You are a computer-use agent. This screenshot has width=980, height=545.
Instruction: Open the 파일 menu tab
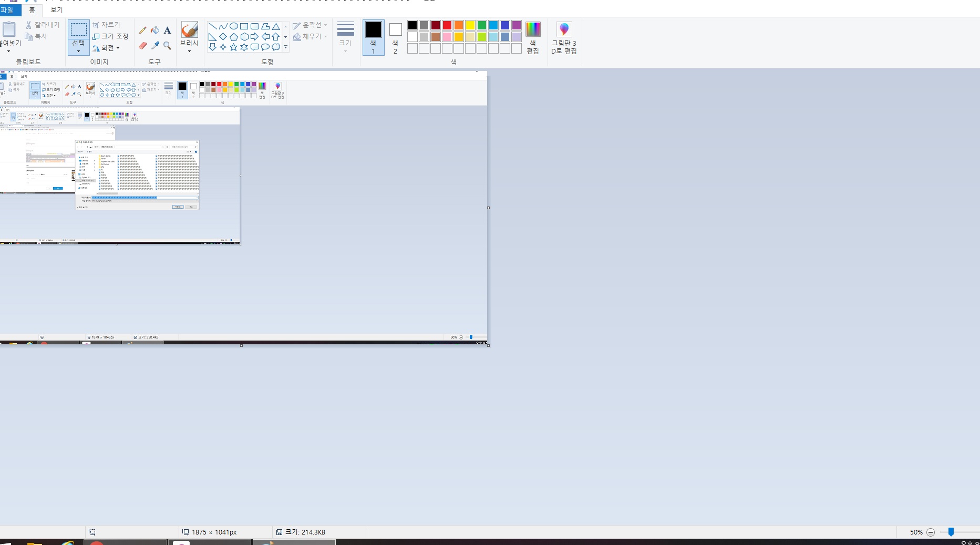[9, 10]
